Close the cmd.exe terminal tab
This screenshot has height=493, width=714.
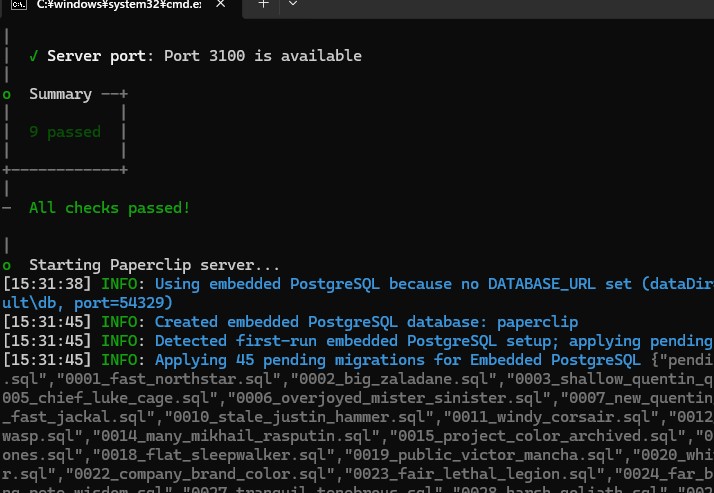[x=219, y=4]
